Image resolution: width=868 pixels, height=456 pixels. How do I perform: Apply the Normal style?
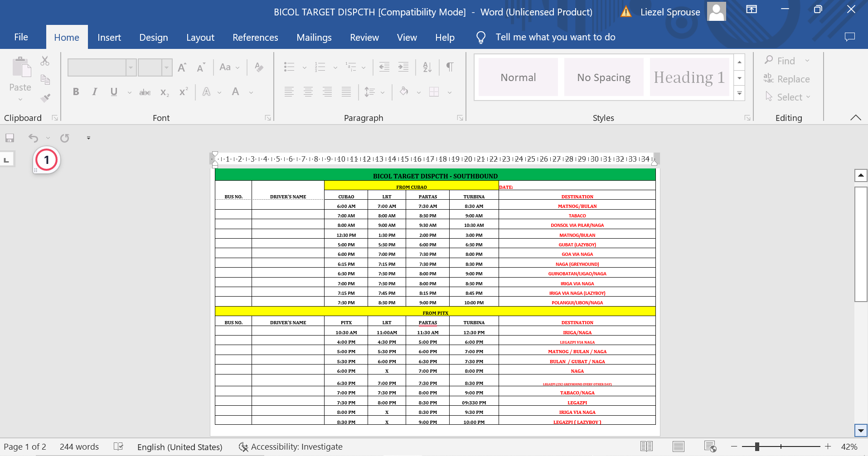518,77
